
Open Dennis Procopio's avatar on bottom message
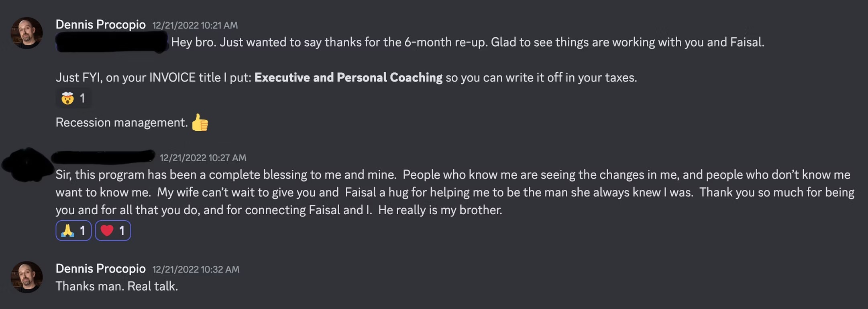(26, 276)
